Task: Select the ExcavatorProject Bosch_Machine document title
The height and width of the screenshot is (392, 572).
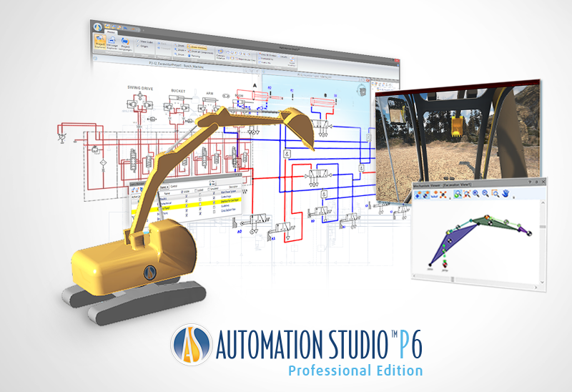Action: click(176, 66)
